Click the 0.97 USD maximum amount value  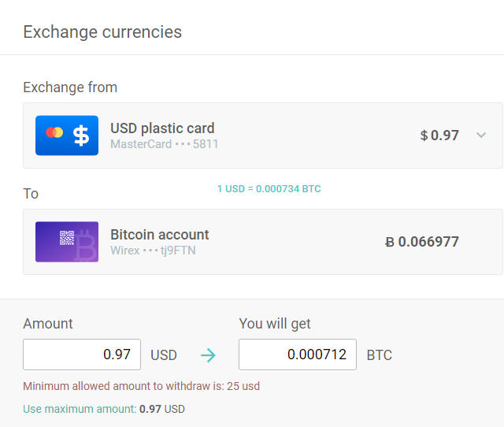[162, 409]
